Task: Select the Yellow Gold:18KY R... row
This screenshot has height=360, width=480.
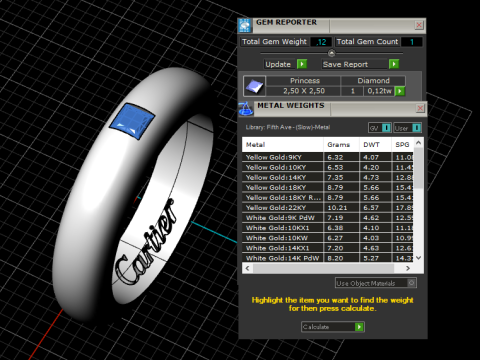Action: 328,197
